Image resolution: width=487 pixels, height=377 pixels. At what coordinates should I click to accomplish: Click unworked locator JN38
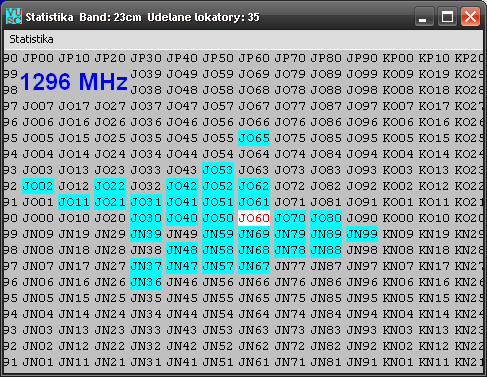[146, 250]
